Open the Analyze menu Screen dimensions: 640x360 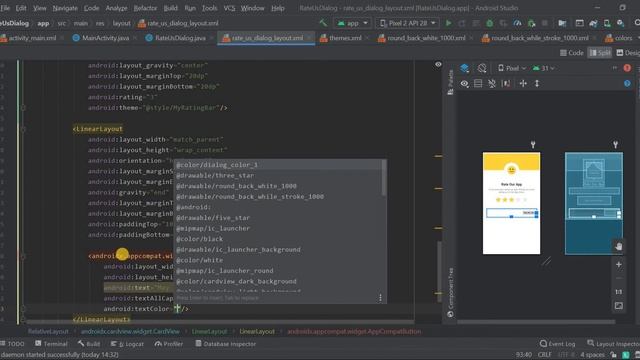[116, 8]
